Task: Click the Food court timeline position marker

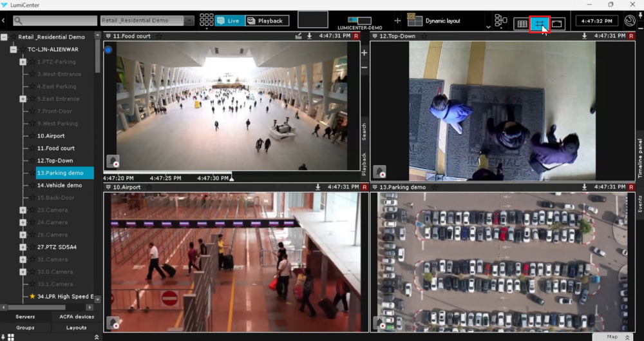Action: click(x=232, y=177)
